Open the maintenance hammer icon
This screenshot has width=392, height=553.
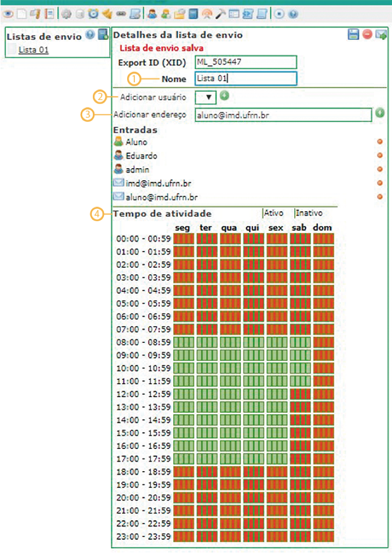coord(220,14)
